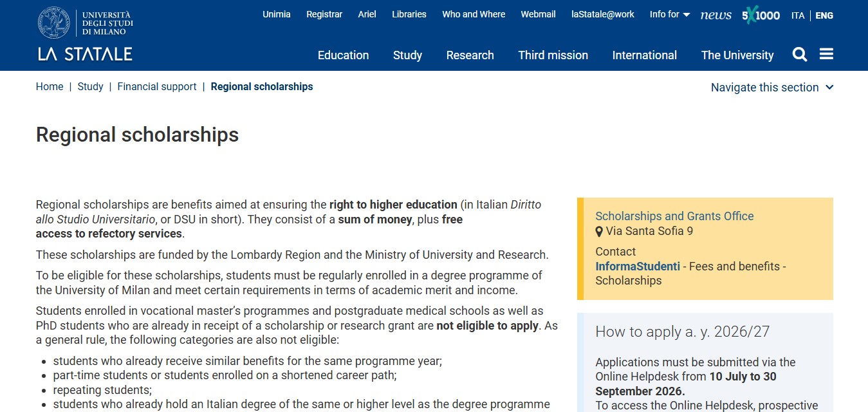Open the InformaStudenti link
The width and height of the screenshot is (868, 412).
point(638,267)
